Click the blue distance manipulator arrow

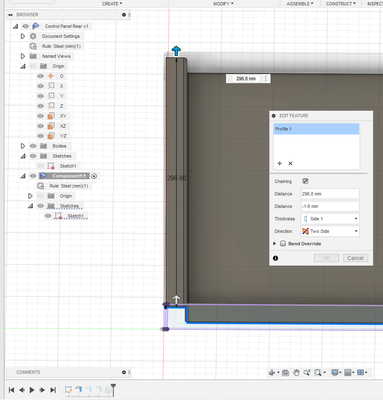click(176, 51)
